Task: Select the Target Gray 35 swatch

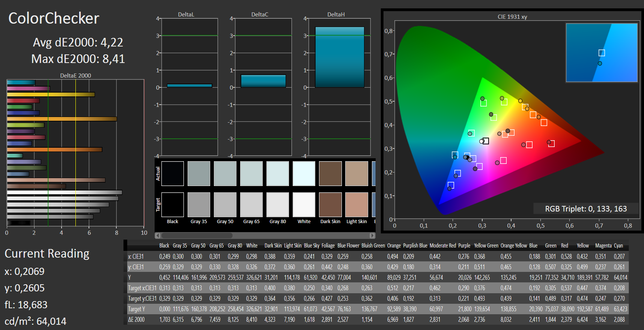Action: 199,205
